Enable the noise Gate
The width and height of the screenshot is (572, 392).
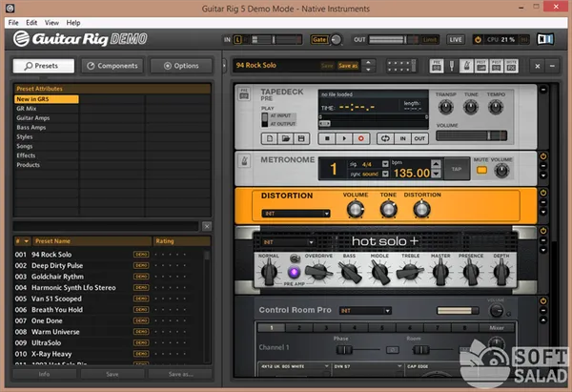319,39
